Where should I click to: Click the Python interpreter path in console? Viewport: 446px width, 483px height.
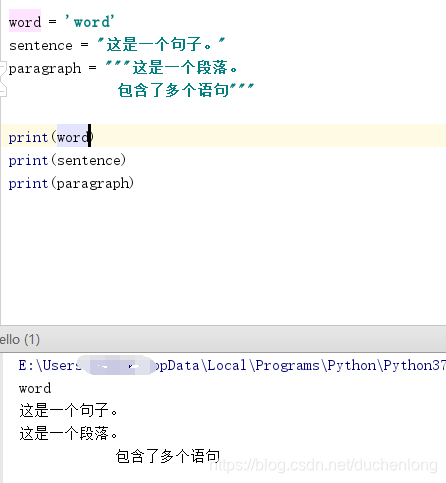232,366
